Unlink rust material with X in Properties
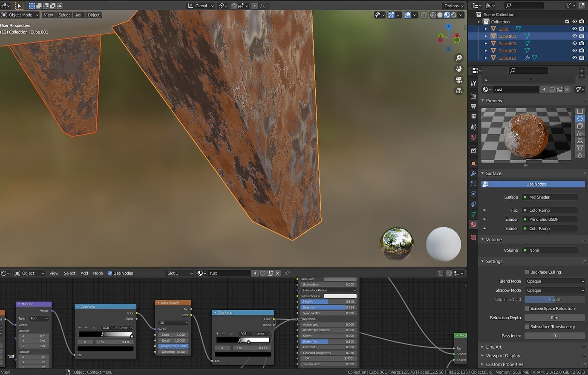Image resolution: width=588 pixels, height=375 pixels. (567, 89)
